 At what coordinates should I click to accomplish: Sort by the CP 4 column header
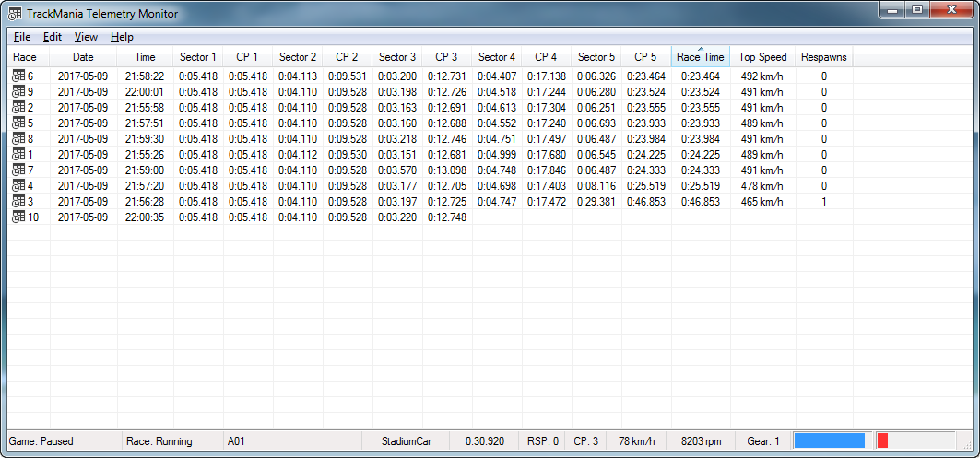click(547, 57)
